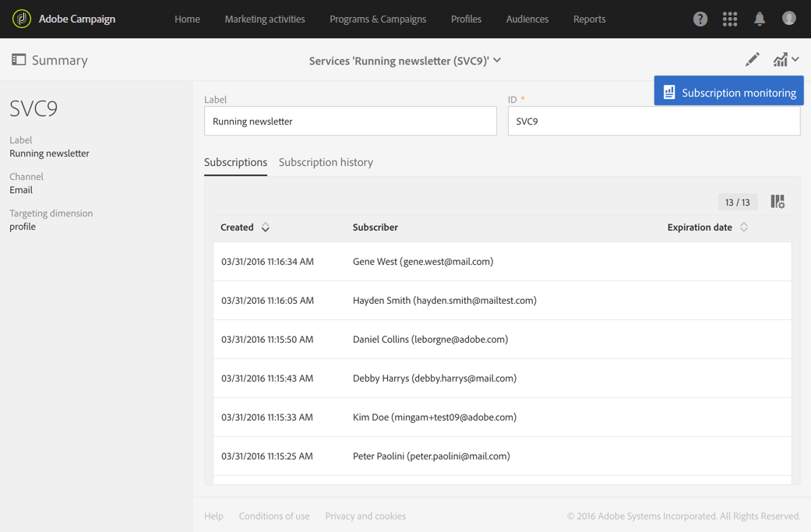Open the user profile avatar

click(x=789, y=19)
